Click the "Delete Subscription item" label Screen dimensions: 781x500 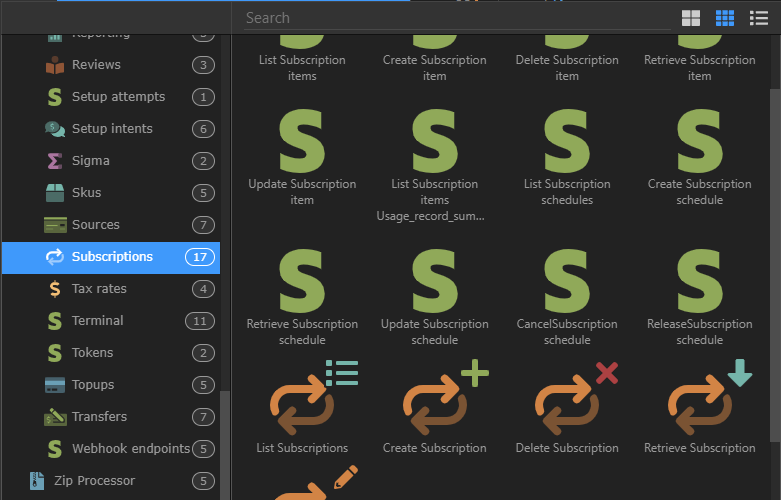coord(567,68)
